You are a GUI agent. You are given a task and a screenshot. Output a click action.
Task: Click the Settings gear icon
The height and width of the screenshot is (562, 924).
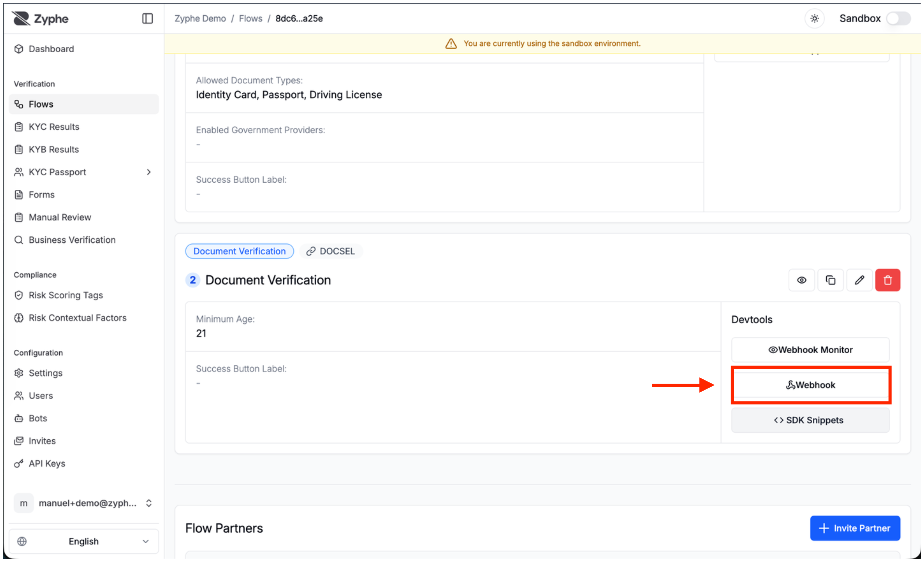19,373
